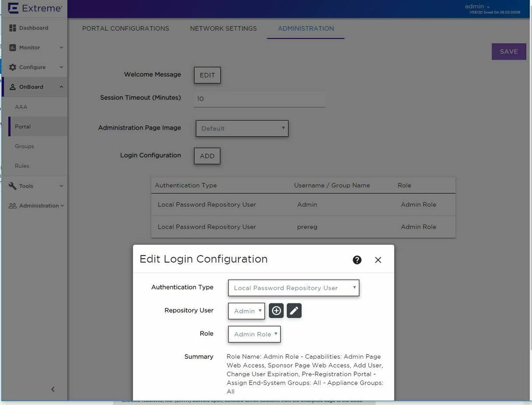The image size is (532, 405).
Task: Open the Authentication Type dropdown
Action: (x=293, y=288)
